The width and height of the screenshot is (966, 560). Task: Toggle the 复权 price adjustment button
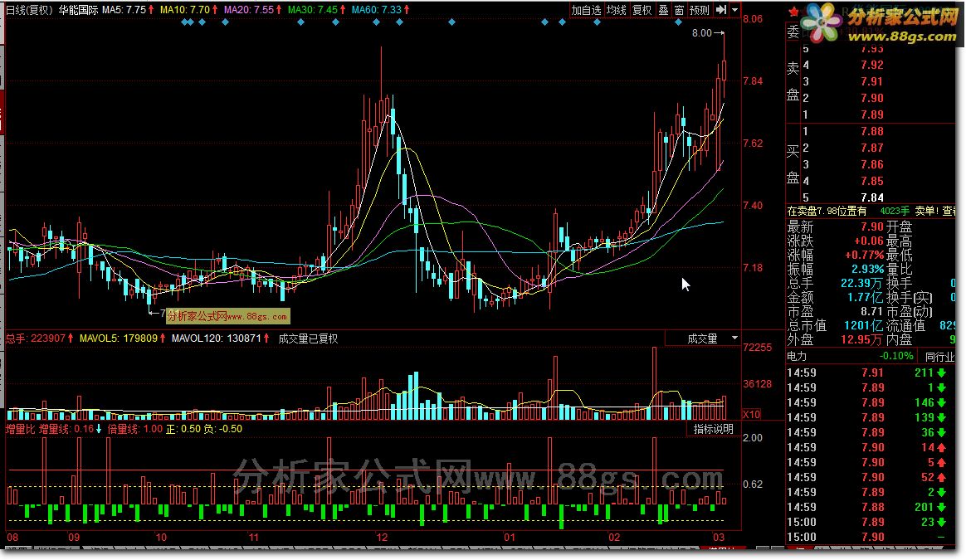(642, 10)
